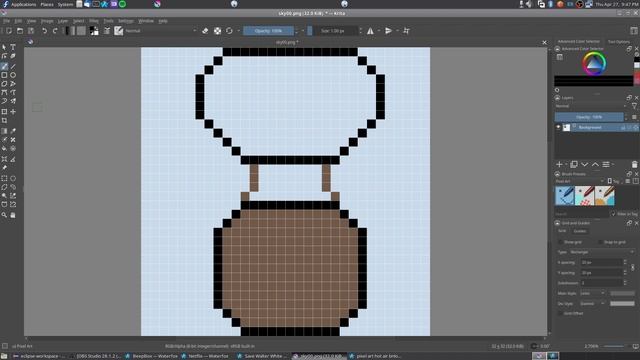
Task: Open the Filter menu
Action: tap(93, 21)
